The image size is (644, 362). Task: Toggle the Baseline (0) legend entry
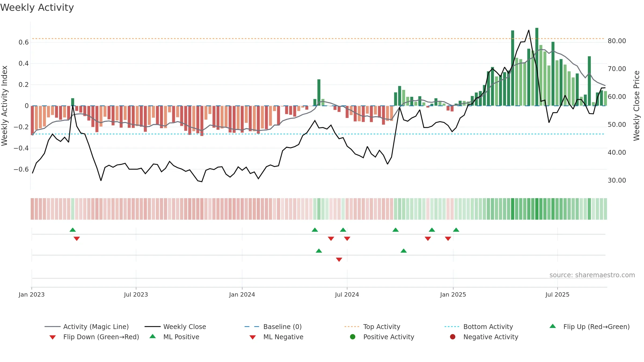[273, 327]
